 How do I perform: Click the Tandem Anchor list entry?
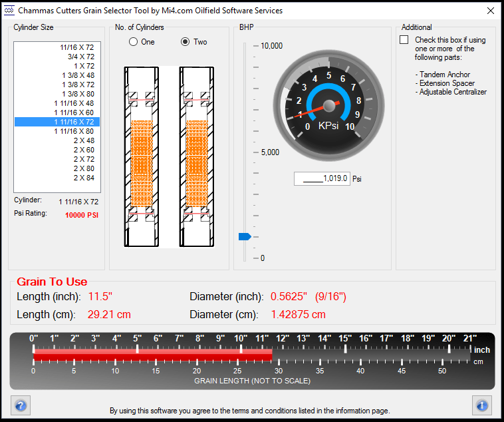pos(443,75)
